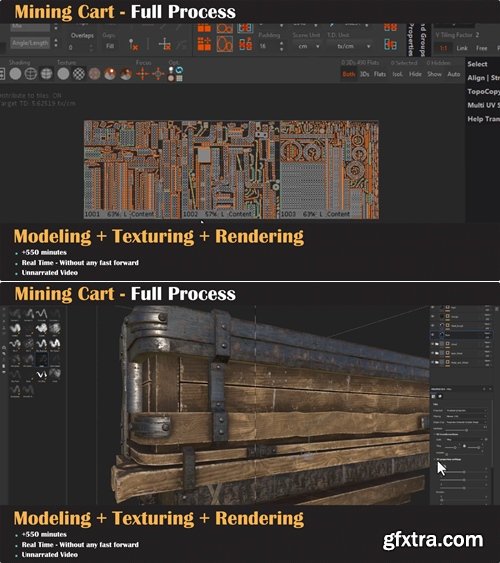The image size is (500, 563).
Task: Click the axis crosshair icon with red X
Action: [165, 45]
